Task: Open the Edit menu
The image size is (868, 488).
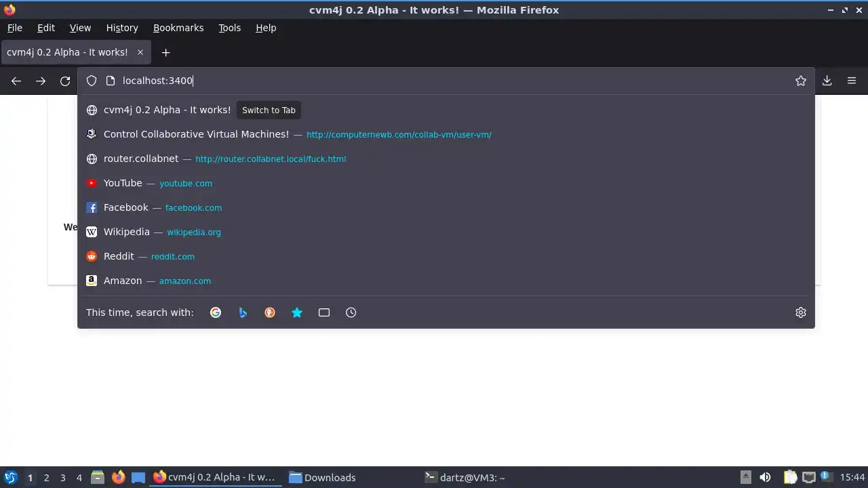Action: [46, 28]
